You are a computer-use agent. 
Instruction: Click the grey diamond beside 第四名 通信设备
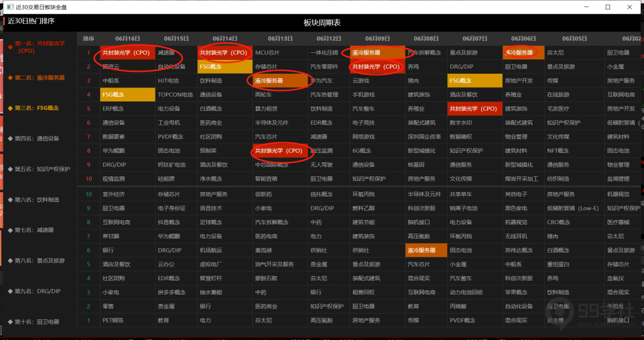point(10,139)
